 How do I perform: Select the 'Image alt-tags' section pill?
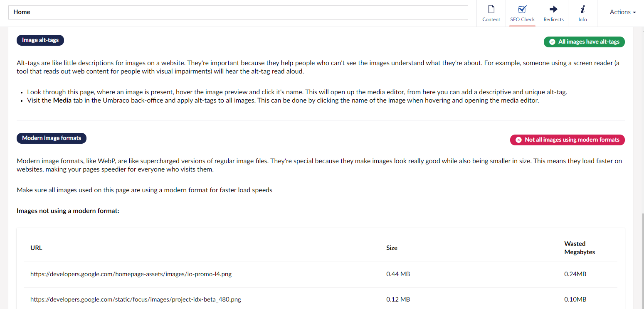[40, 40]
